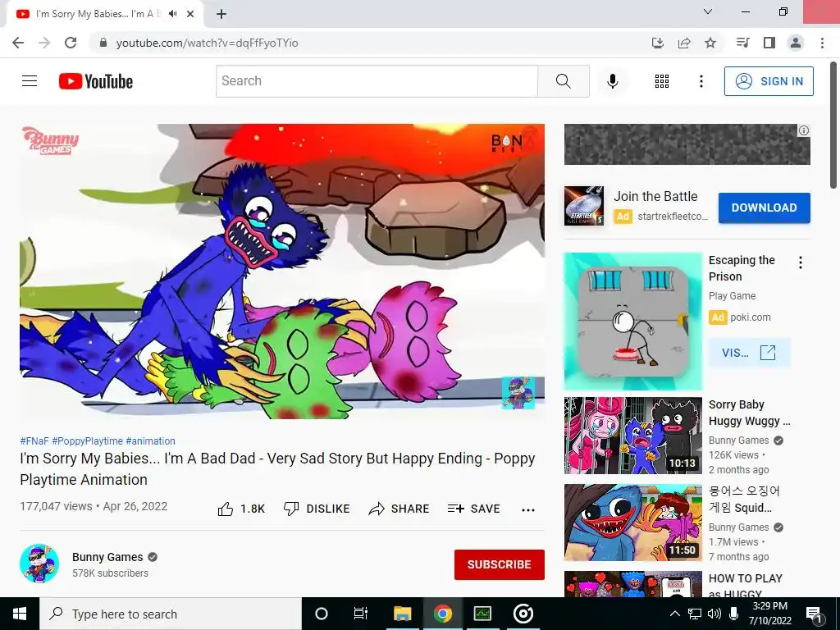Go to YouTube home via logo

coord(96,81)
